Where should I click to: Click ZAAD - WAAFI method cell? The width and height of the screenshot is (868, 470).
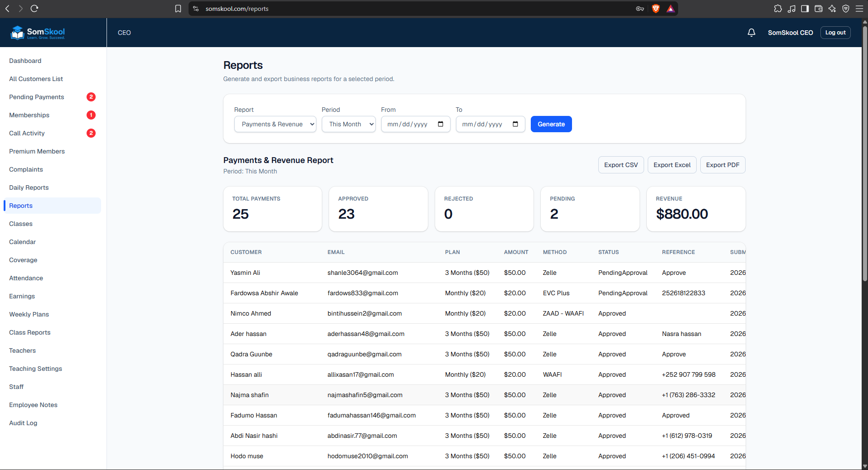(x=563, y=313)
